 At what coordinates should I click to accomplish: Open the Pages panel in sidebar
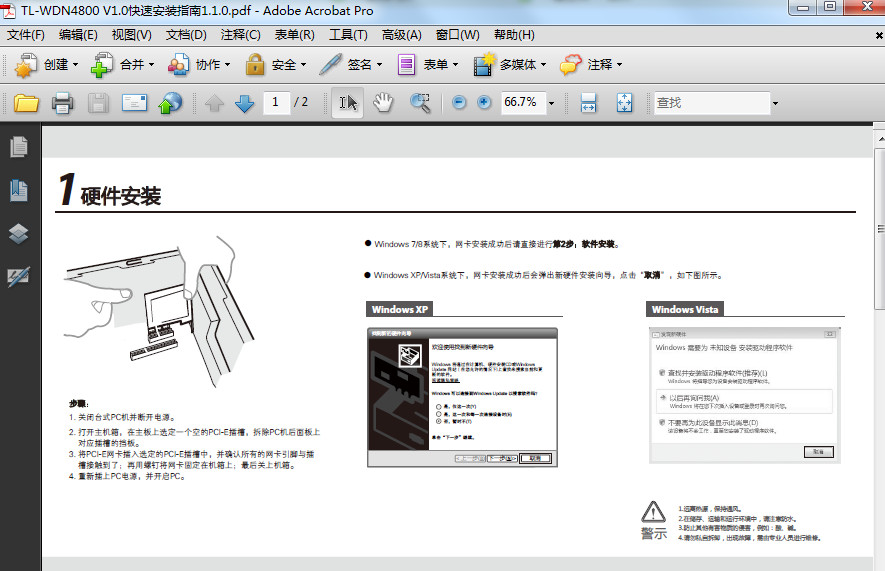click(x=19, y=147)
